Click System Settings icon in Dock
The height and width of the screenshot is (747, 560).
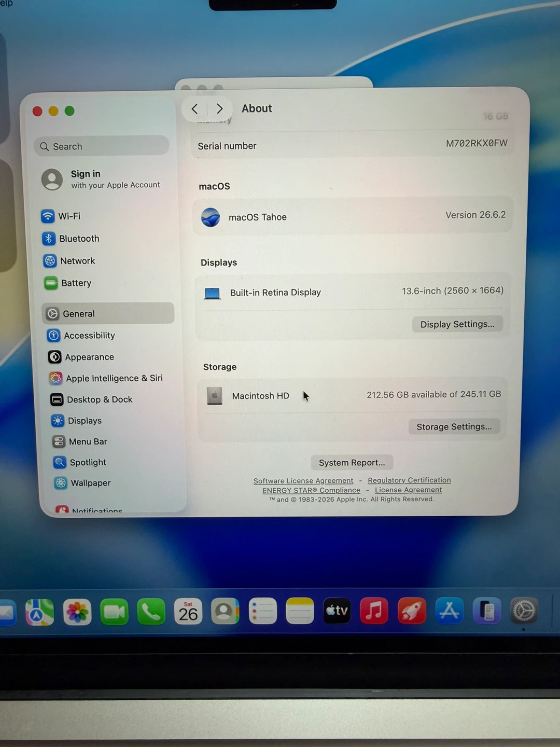click(x=524, y=611)
